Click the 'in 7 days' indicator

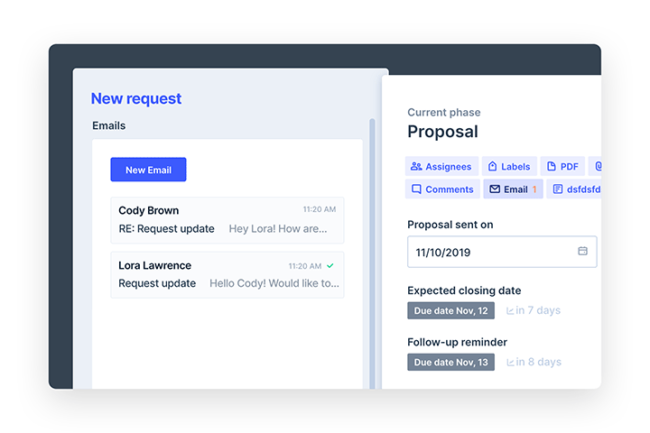point(533,311)
